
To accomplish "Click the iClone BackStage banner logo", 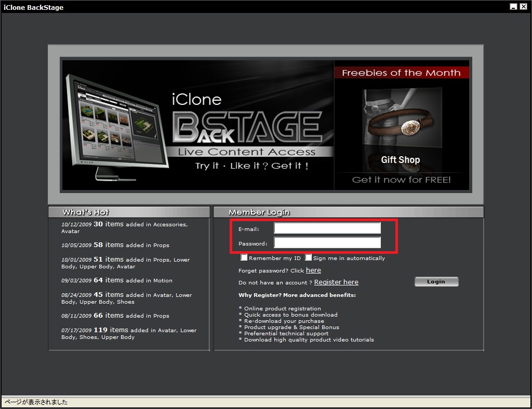I will click(x=247, y=119).
